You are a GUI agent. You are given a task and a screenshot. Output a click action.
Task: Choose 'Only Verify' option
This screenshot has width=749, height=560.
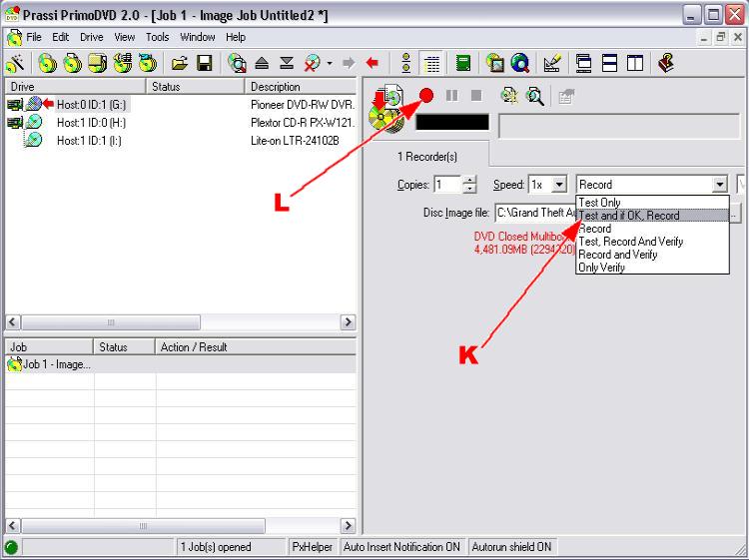[x=652, y=267]
